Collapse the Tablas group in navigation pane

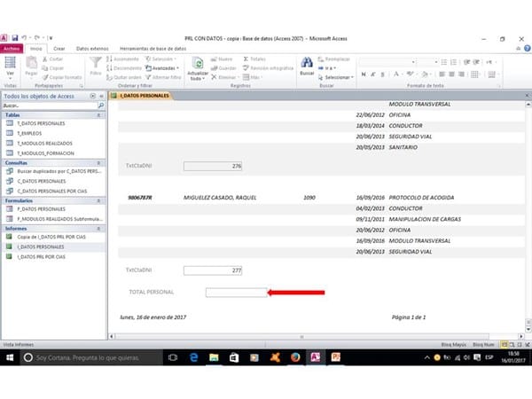click(99, 114)
